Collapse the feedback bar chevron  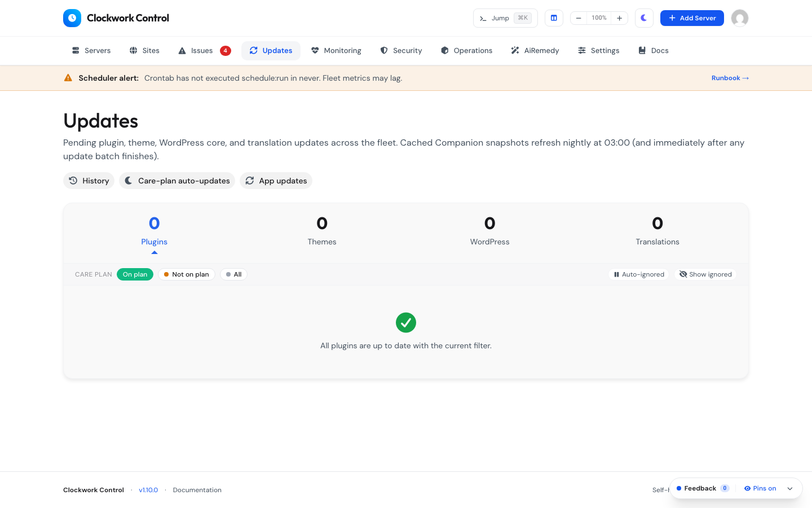pos(790,488)
